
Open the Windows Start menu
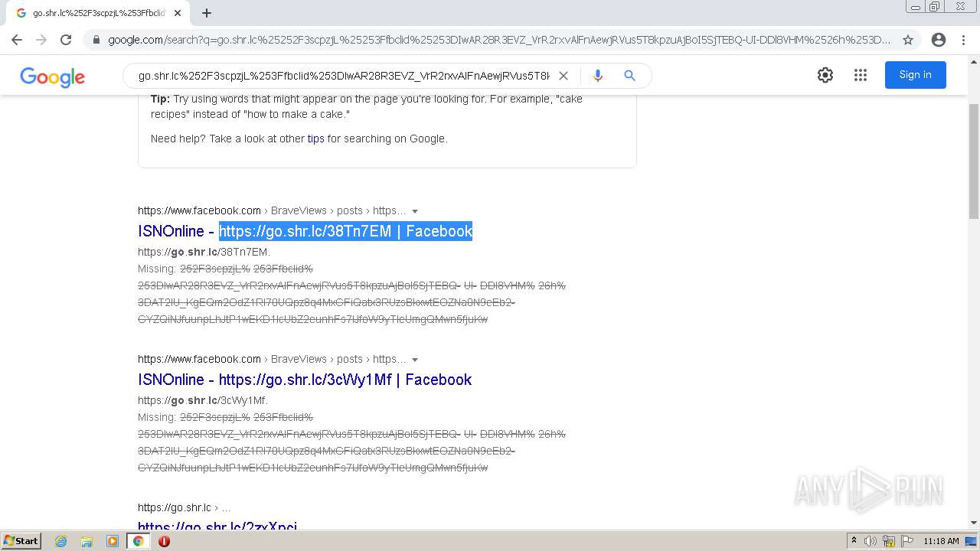[21, 541]
